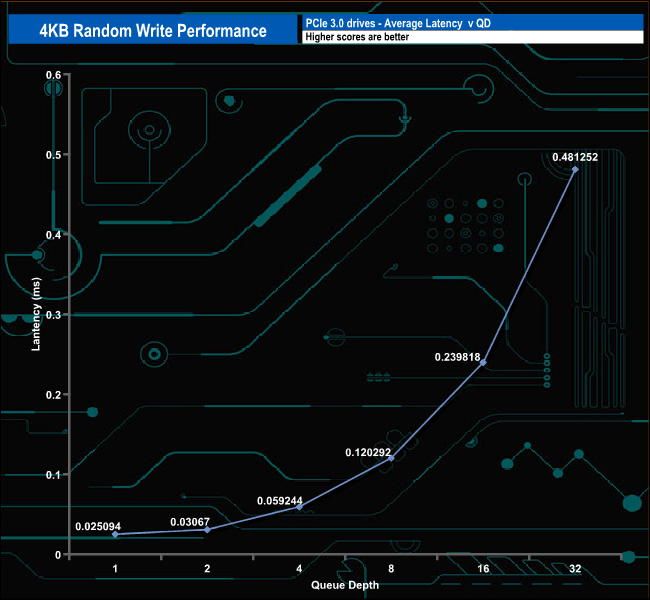650x600 pixels.
Task: Click the 0.239818 data label
Action: tap(457, 357)
